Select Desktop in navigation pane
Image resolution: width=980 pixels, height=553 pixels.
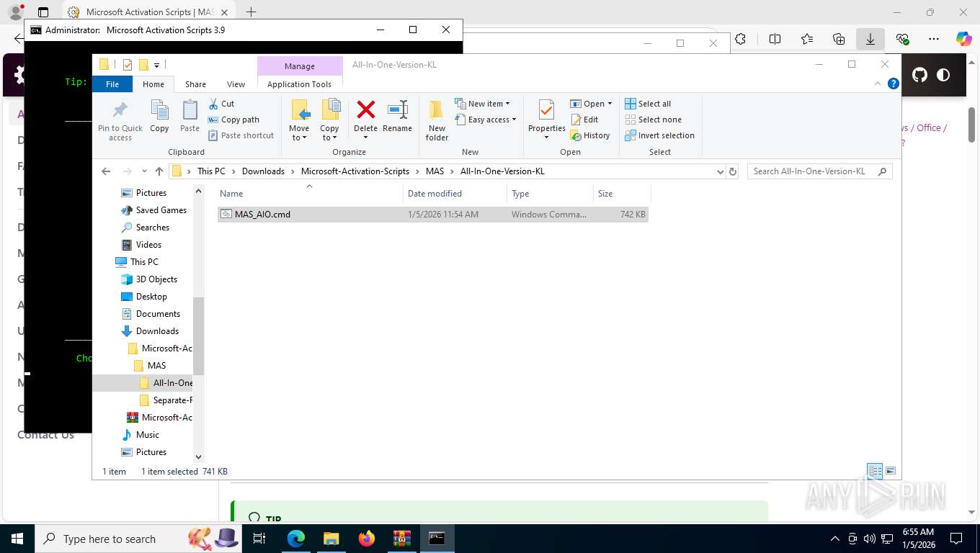(x=144, y=297)
